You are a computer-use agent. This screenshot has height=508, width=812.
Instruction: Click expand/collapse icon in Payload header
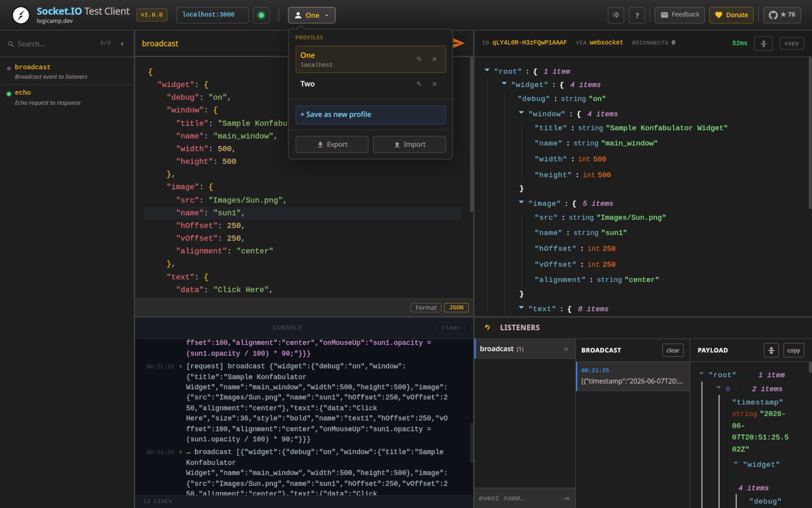pos(771,350)
